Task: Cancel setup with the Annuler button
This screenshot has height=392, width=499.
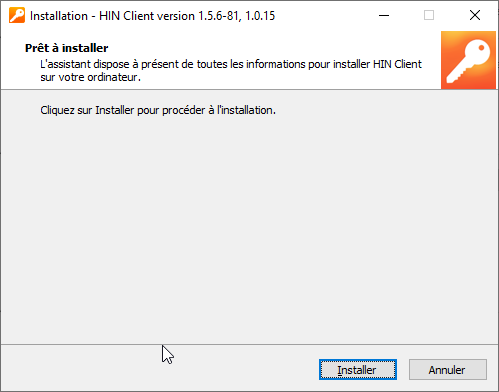Action: point(448,369)
